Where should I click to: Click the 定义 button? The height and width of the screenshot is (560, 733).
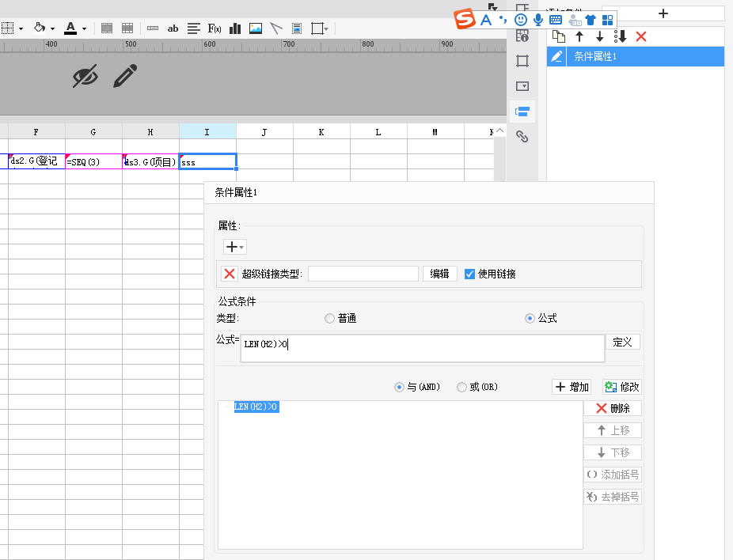click(623, 342)
